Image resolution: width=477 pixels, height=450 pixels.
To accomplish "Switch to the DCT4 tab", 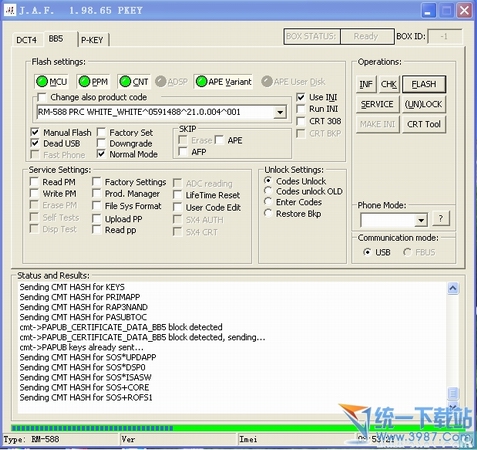I will (26, 40).
